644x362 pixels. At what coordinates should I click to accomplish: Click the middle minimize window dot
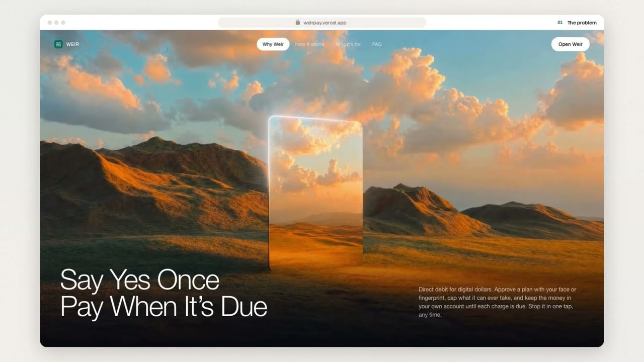point(56,23)
